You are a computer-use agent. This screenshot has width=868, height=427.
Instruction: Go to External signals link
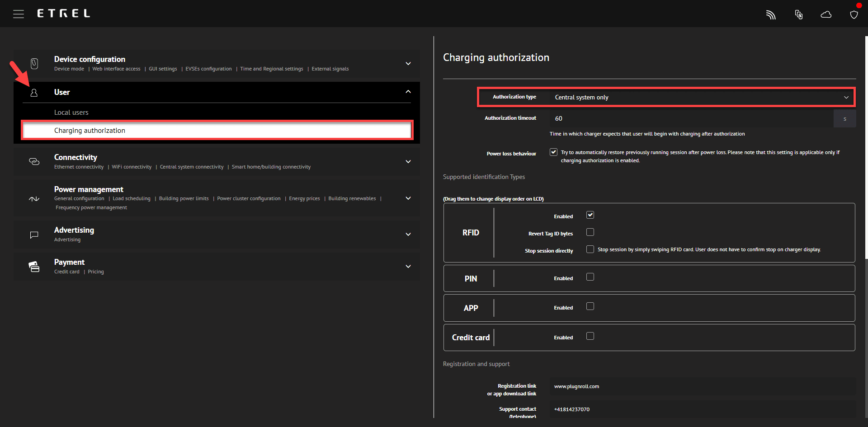330,69
